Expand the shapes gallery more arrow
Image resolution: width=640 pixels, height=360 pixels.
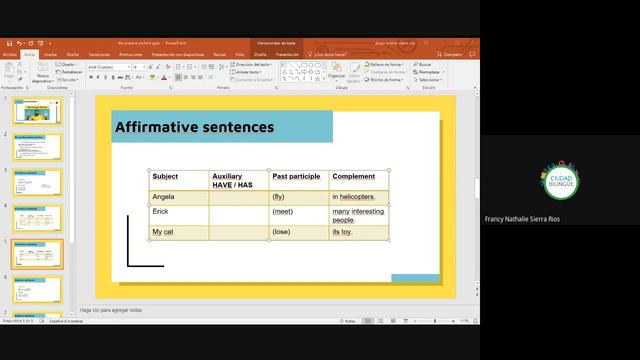tap(324, 79)
